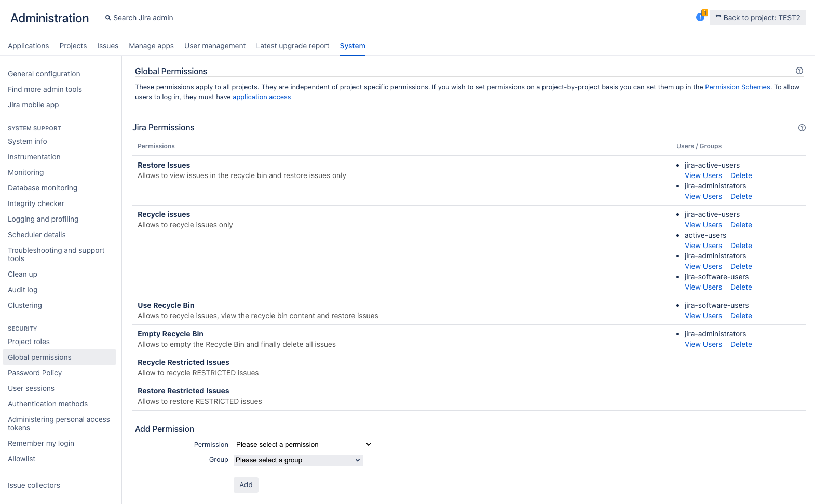The image size is (815, 504).
Task: Delete jira-software-users from Use Recycle Bin
Action: [741, 316]
